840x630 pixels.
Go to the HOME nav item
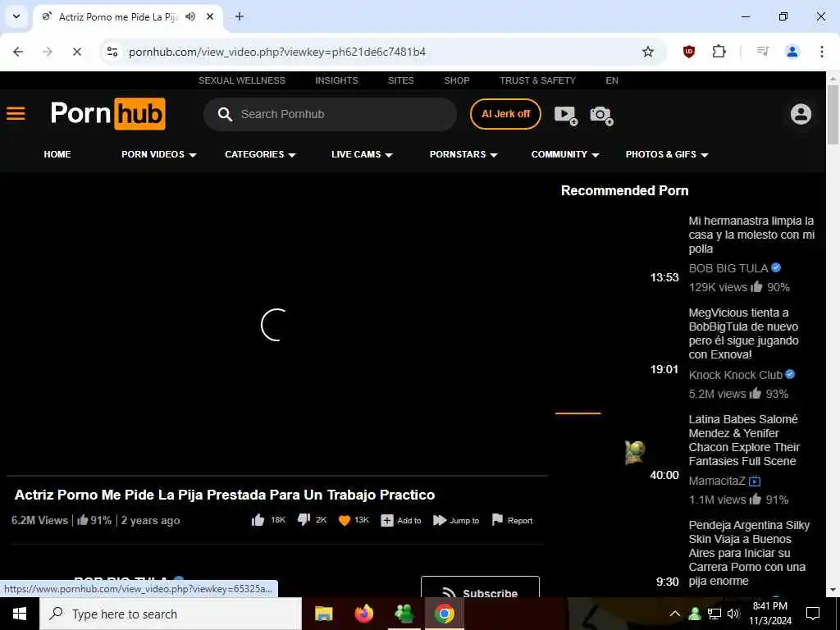tap(57, 154)
